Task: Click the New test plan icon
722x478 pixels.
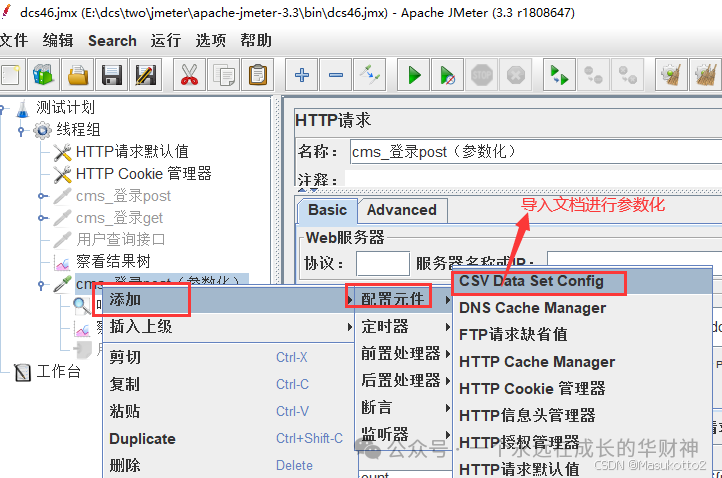Action: tap(11, 75)
